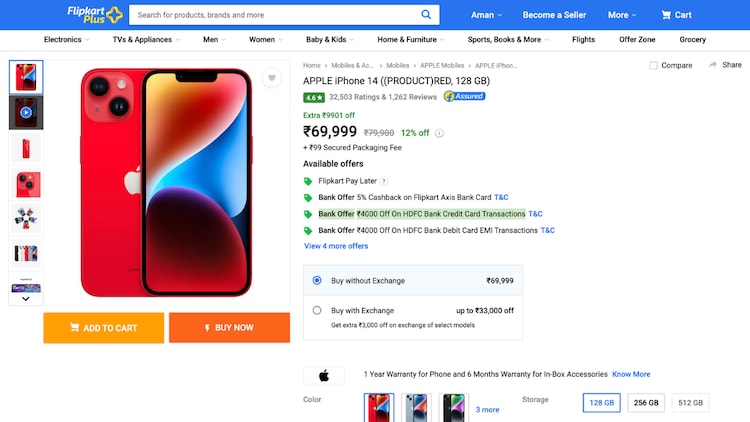Open the Offer Zone menu item
Viewport: 750px width, 422px height.
point(637,40)
